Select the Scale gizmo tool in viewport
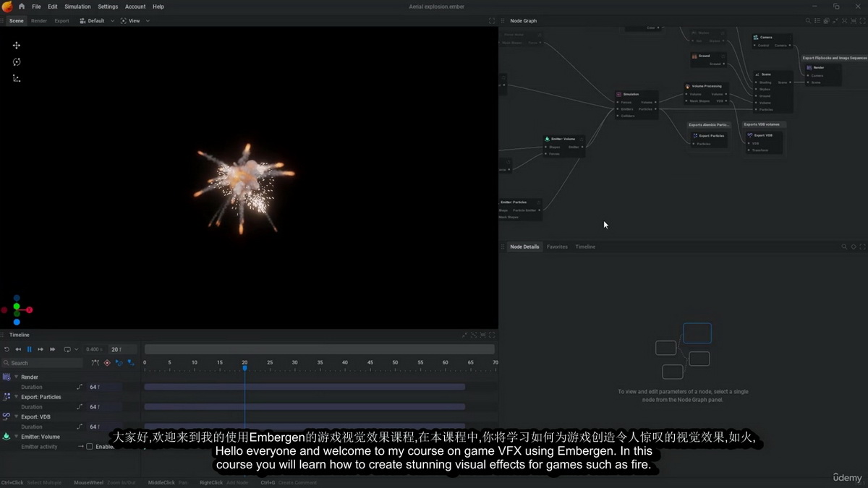 click(17, 78)
